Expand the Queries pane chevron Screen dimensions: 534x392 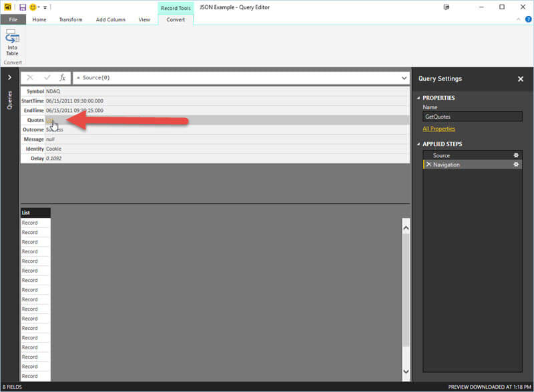coord(9,77)
